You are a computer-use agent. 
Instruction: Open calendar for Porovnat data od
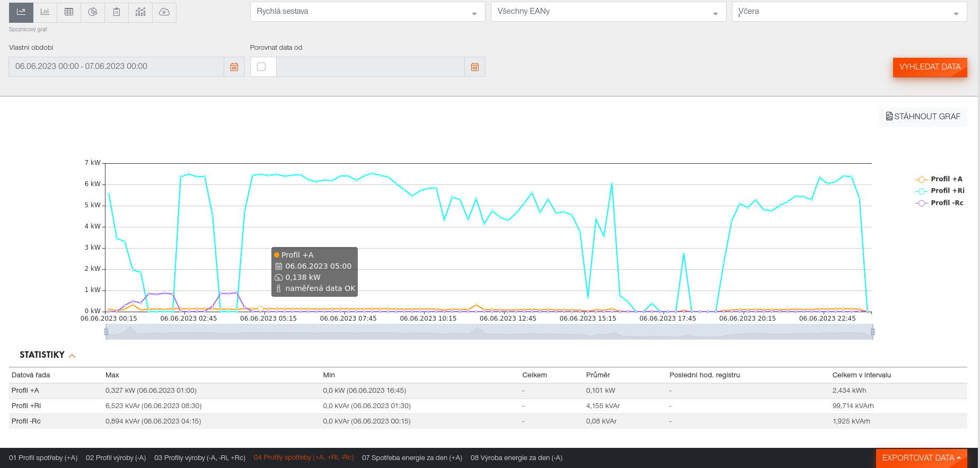(x=475, y=67)
